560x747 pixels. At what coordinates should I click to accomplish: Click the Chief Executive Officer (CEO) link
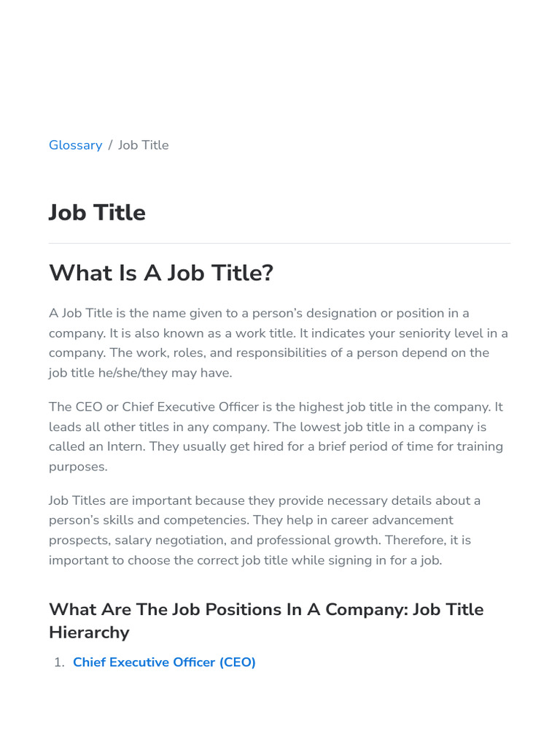point(164,662)
